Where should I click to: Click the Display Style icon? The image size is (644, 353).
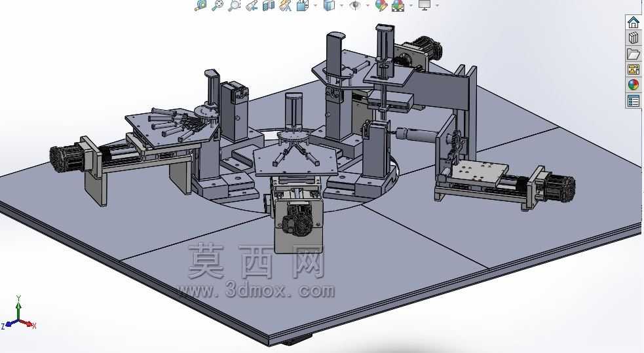(329, 5)
